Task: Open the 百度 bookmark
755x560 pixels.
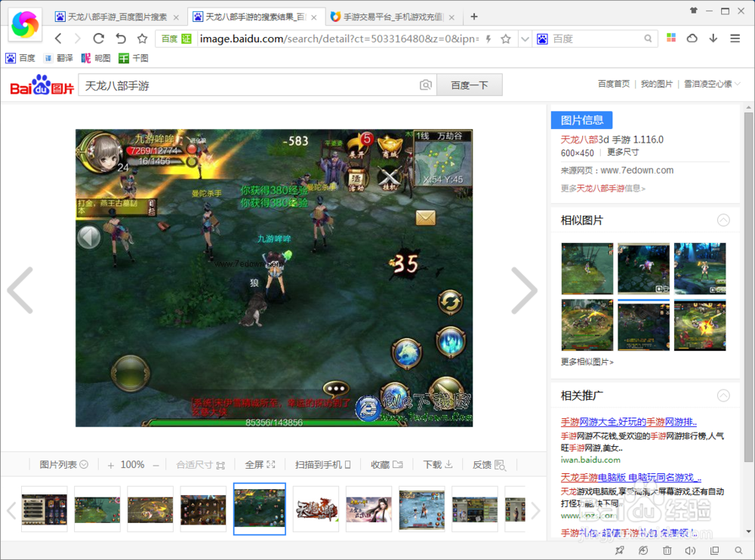Action: [20, 58]
